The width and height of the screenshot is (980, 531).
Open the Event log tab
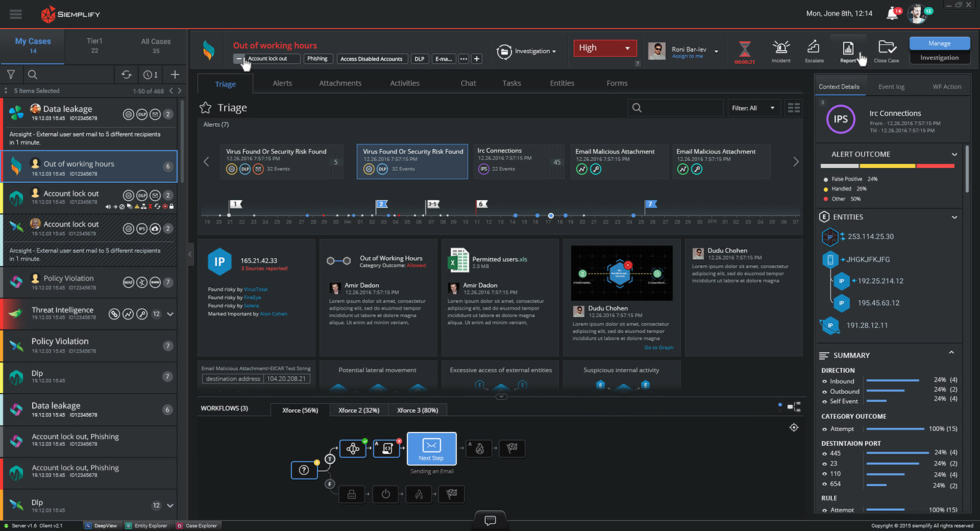point(891,87)
